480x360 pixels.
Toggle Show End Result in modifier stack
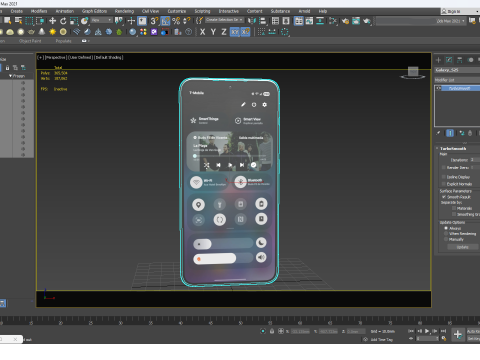[x=450, y=133]
